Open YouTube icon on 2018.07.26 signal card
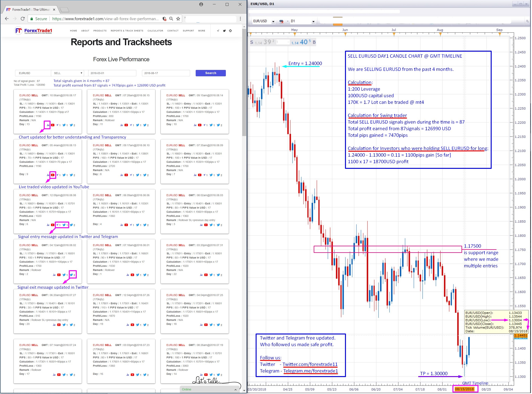The image size is (532, 394). pos(133,325)
